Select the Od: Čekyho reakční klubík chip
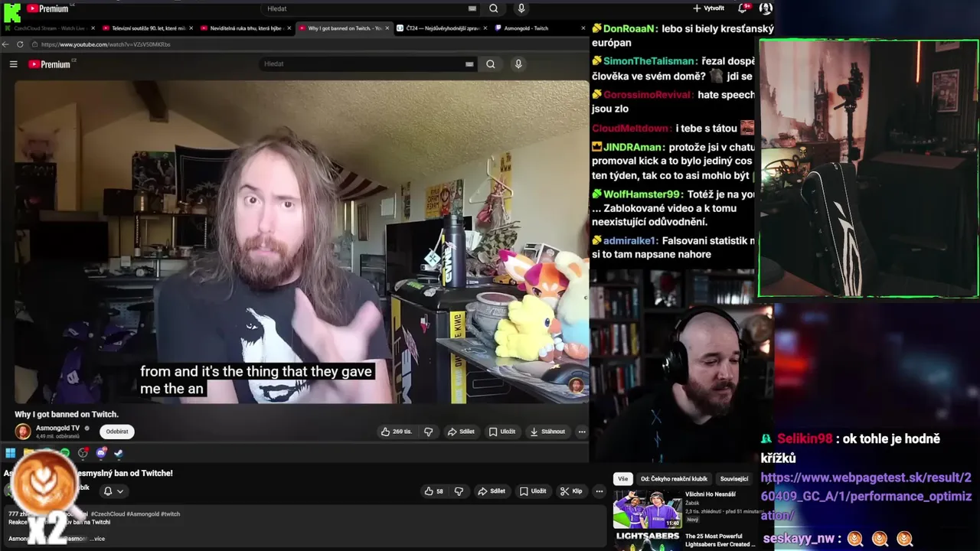 coord(674,479)
